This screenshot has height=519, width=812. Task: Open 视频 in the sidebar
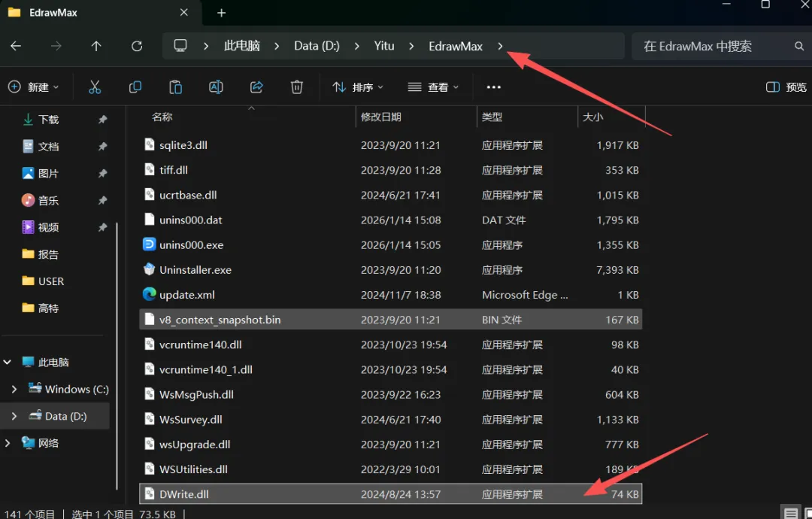coord(49,227)
